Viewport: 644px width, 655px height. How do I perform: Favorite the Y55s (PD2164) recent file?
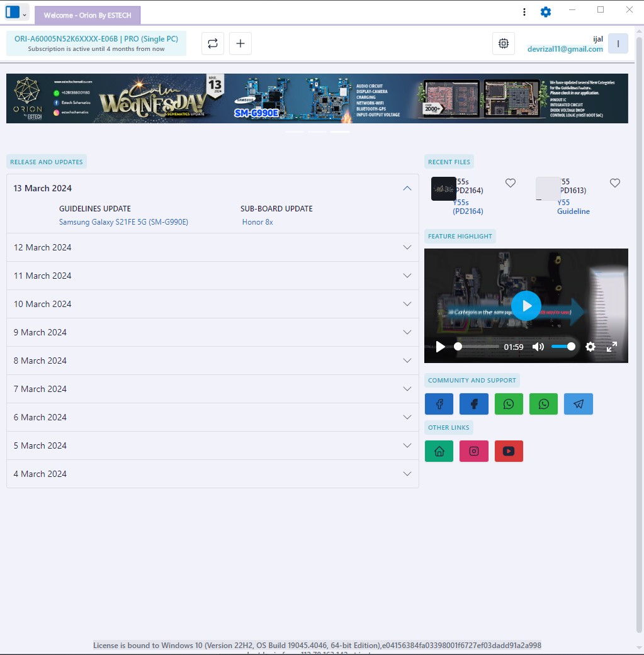[x=511, y=183]
